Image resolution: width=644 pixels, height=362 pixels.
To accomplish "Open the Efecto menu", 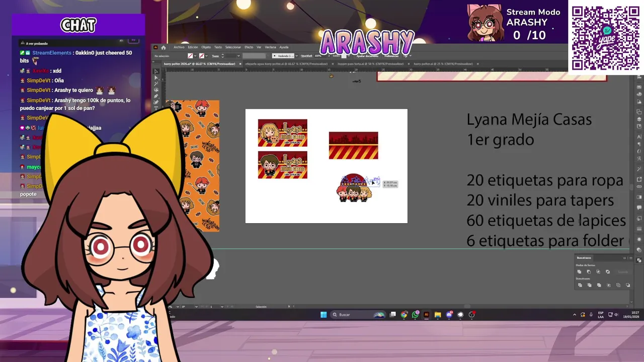I will (249, 47).
